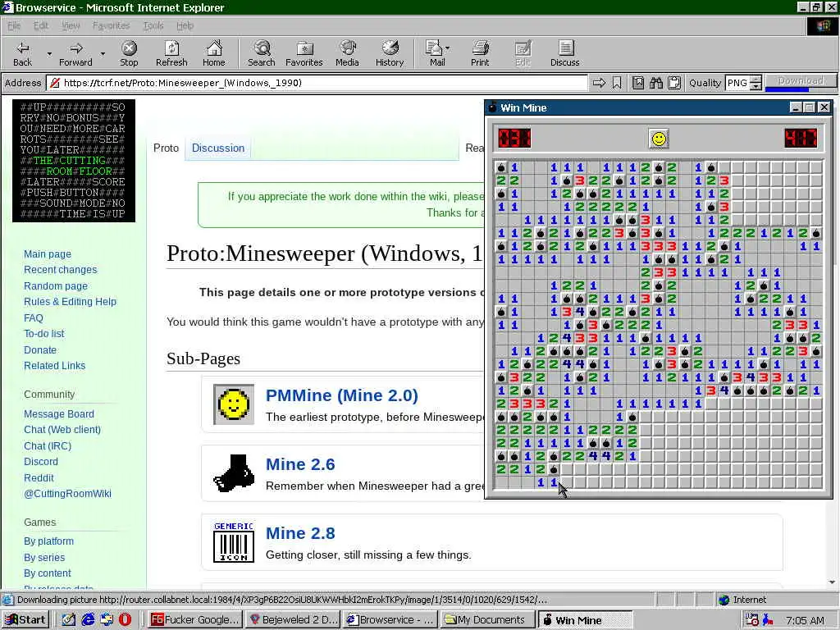Print the page with the Print icon

480,53
